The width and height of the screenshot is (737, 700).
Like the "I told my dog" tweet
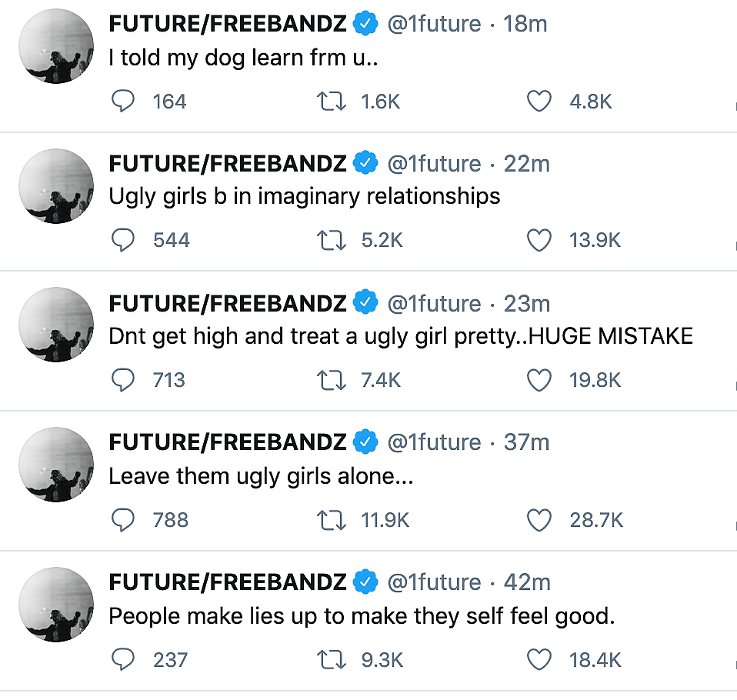(539, 102)
